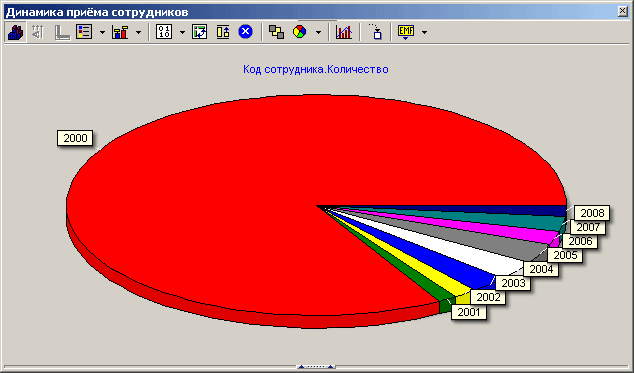The width and height of the screenshot is (635, 373).
Task: Open the chart type dropdown arrow
Action: 318,32
